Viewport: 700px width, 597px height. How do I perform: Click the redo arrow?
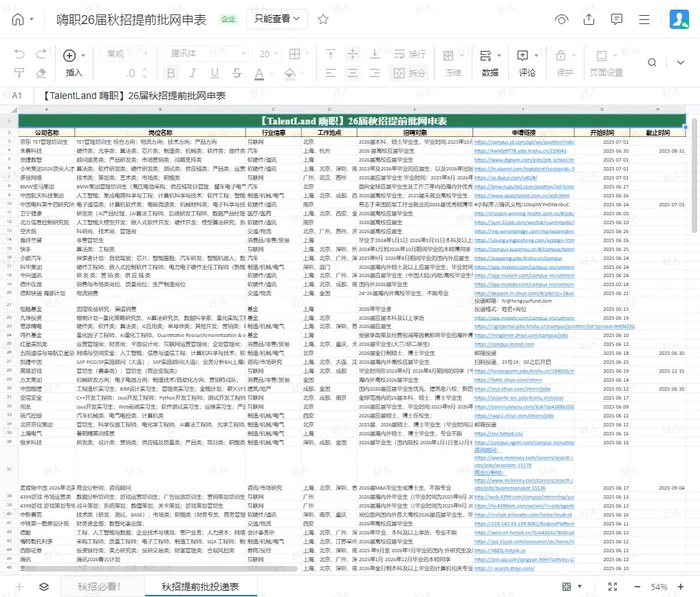[41, 54]
